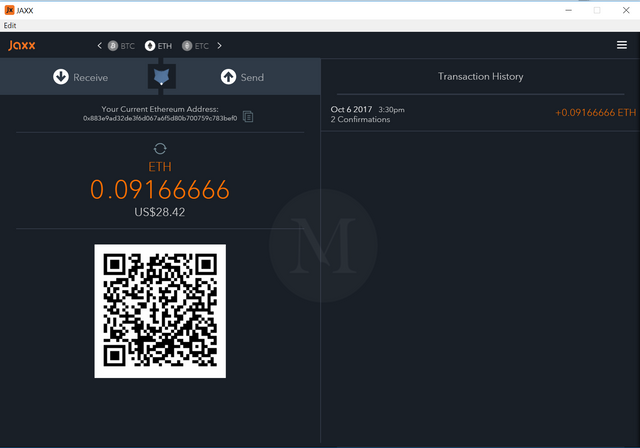The width and height of the screenshot is (640, 448).
Task: Click the US$28.42 fiat value
Action: (x=160, y=212)
